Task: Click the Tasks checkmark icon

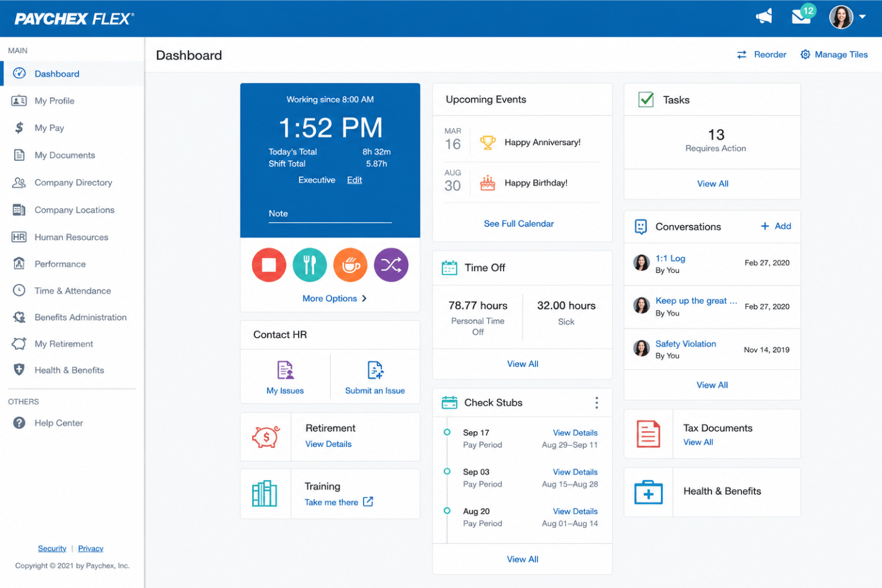Action: [x=646, y=99]
